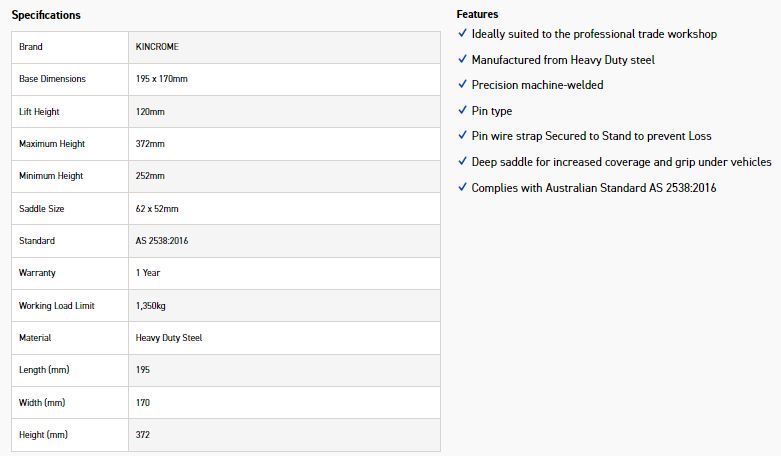Click the 'Heavy Duty Steel' Material value
The image size is (781, 456).
168,338
